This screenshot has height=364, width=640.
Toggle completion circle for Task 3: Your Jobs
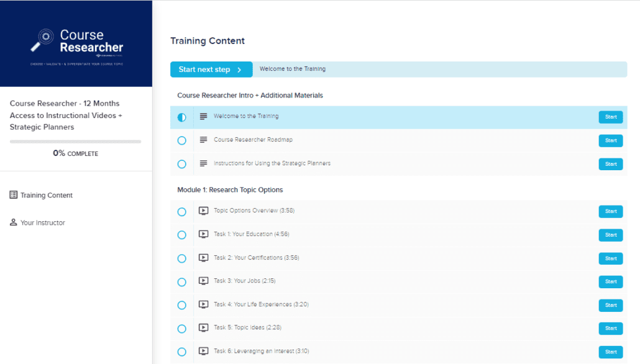tap(181, 282)
